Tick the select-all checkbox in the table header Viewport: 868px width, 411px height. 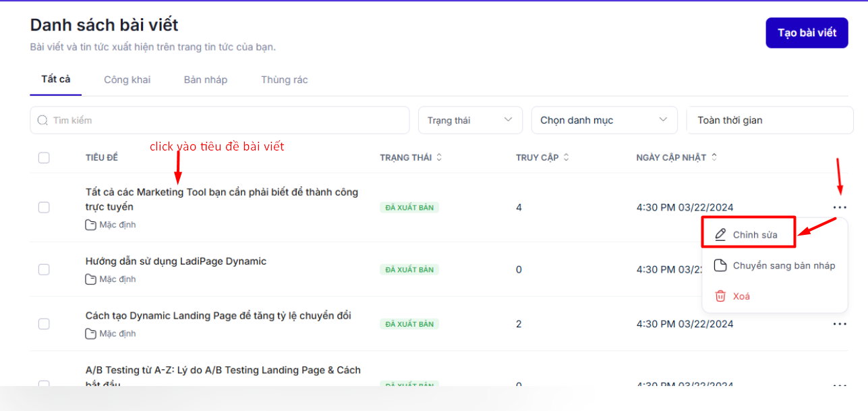click(44, 158)
